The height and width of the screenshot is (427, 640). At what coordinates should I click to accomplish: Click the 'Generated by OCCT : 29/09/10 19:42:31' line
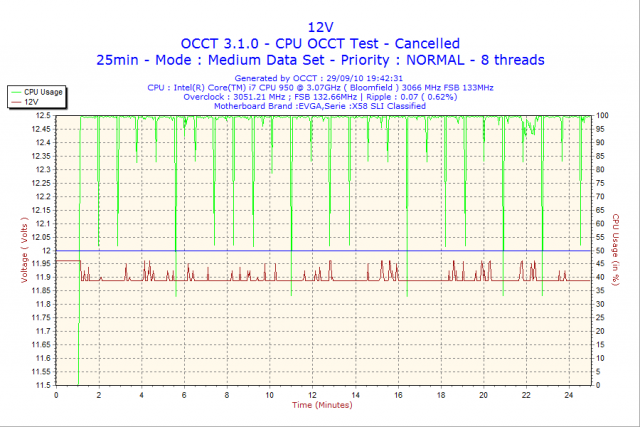pos(319,78)
